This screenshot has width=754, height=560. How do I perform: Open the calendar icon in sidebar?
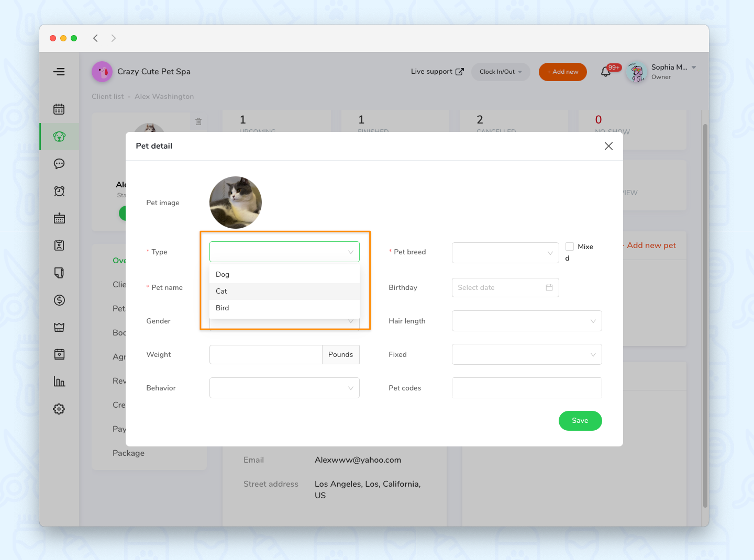(x=59, y=109)
